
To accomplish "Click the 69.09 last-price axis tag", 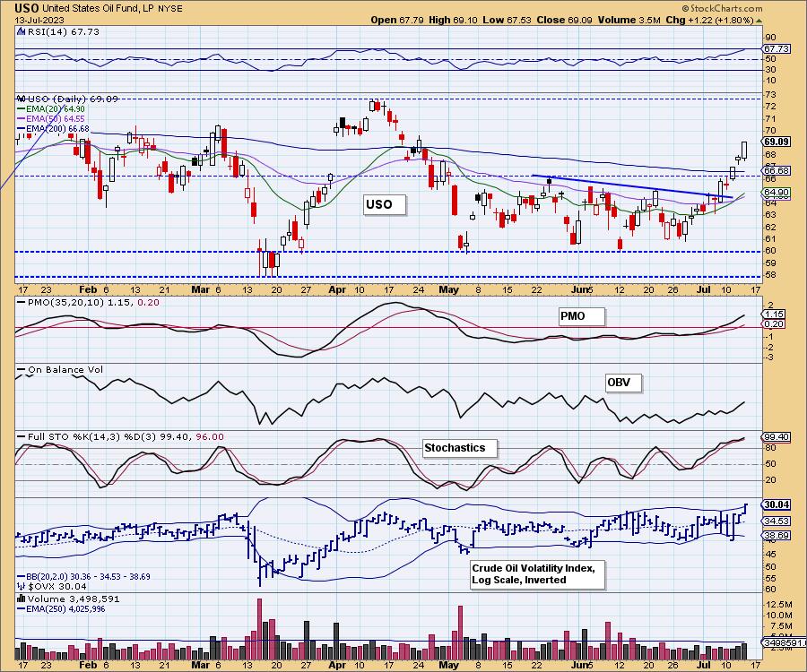I will coord(777,142).
